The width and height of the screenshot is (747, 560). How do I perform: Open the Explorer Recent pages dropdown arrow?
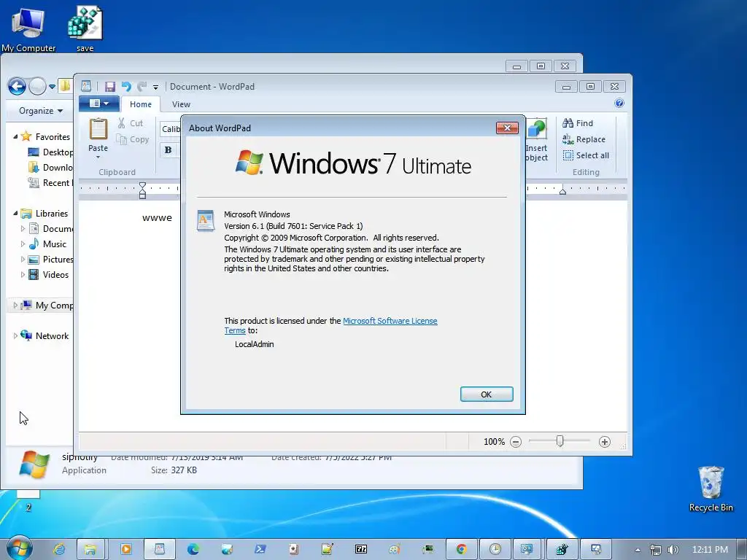click(52, 87)
